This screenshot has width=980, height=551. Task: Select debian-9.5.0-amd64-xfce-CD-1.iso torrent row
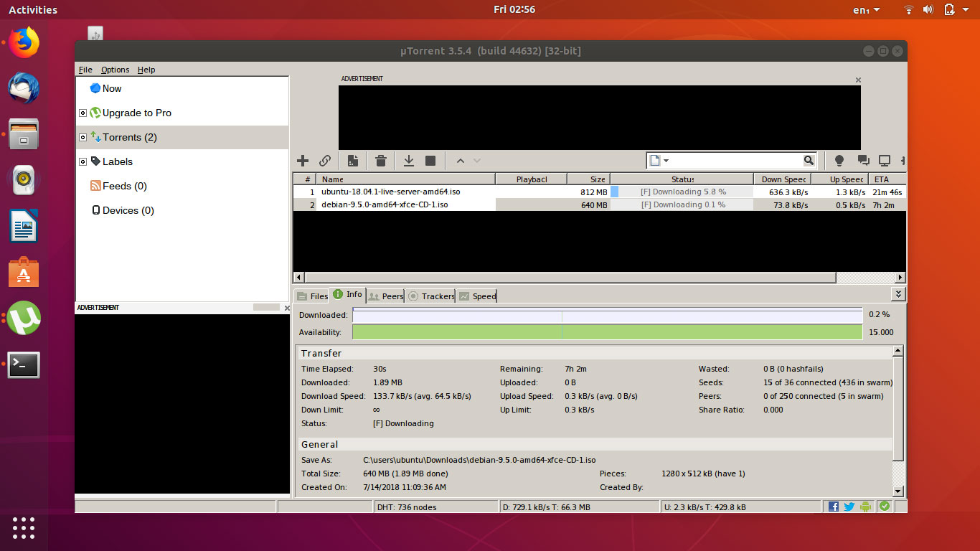click(599, 204)
